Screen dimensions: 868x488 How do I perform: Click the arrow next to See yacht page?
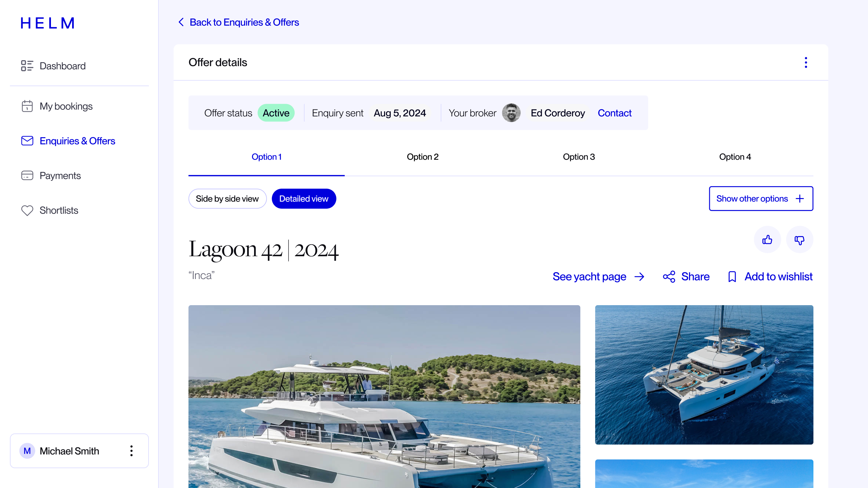point(639,277)
